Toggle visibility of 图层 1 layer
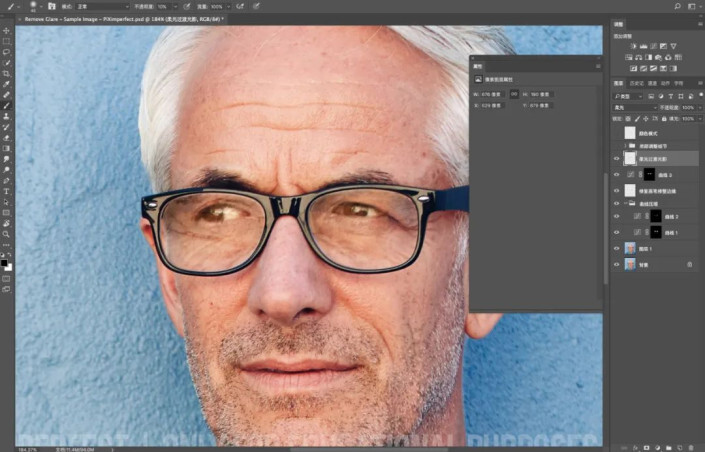This screenshot has width=705, height=452. (x=616, y=247)
